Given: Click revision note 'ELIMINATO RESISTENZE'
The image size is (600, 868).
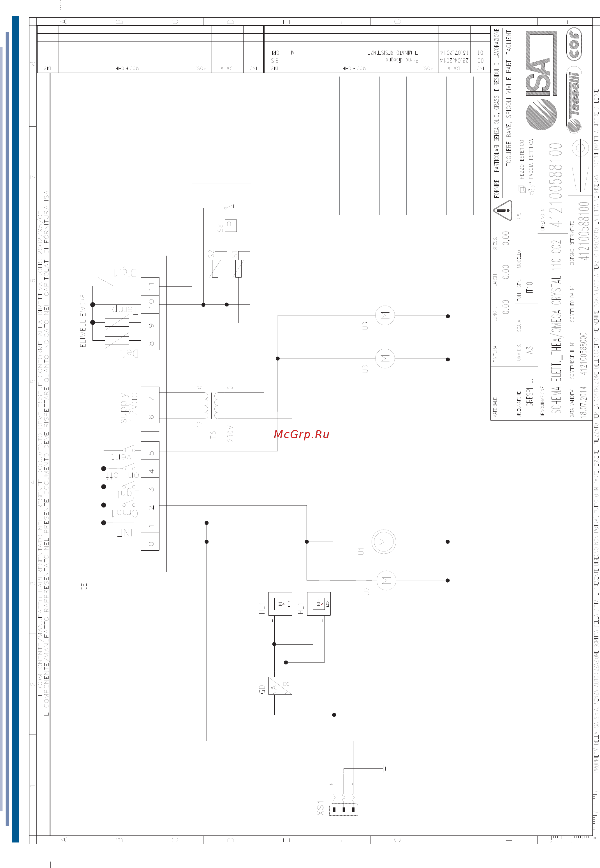Looking at the screenshot, I should (393, 53).
